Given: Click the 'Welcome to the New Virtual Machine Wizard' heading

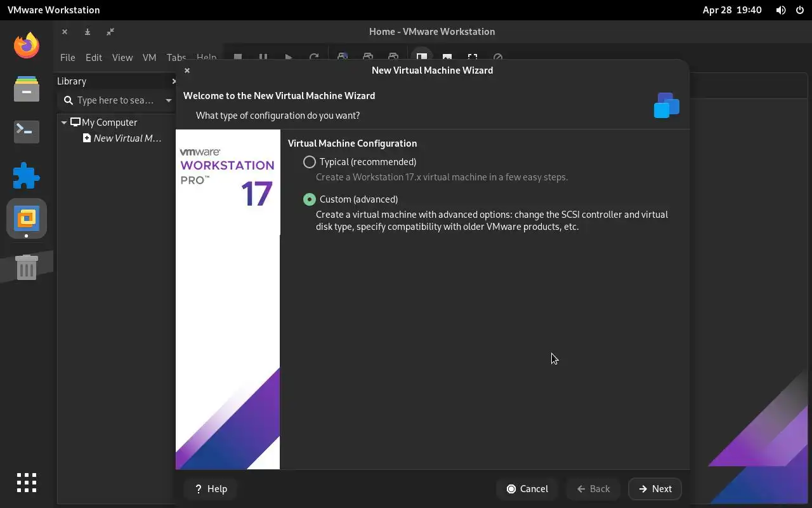Looking at the screenshot, I should pos(279,96).
